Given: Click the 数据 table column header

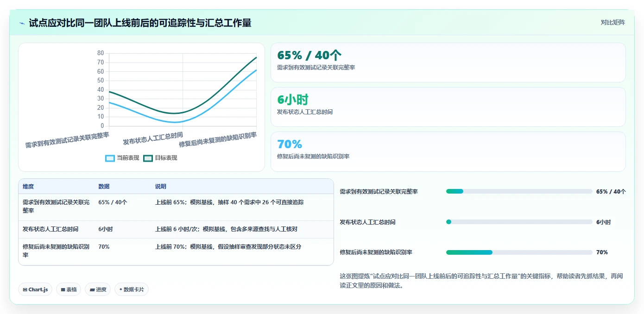Looking at the screenshot, I should [104, 187].
